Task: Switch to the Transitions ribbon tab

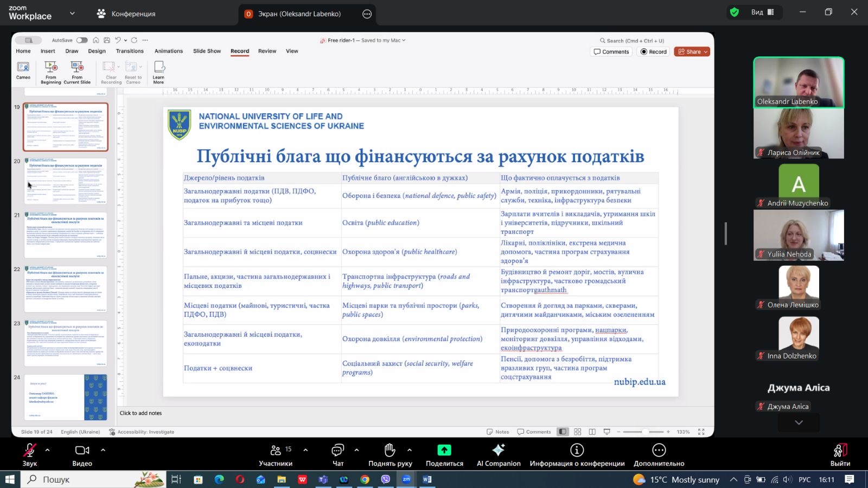Action: [130, 51]
